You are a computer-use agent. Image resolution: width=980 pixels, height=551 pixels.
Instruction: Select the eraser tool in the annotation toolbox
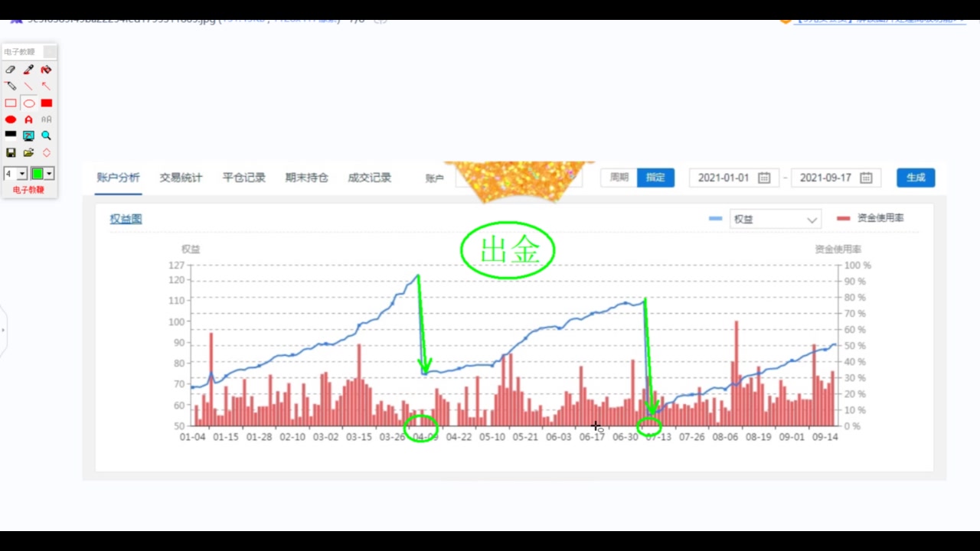coord(11,70)
